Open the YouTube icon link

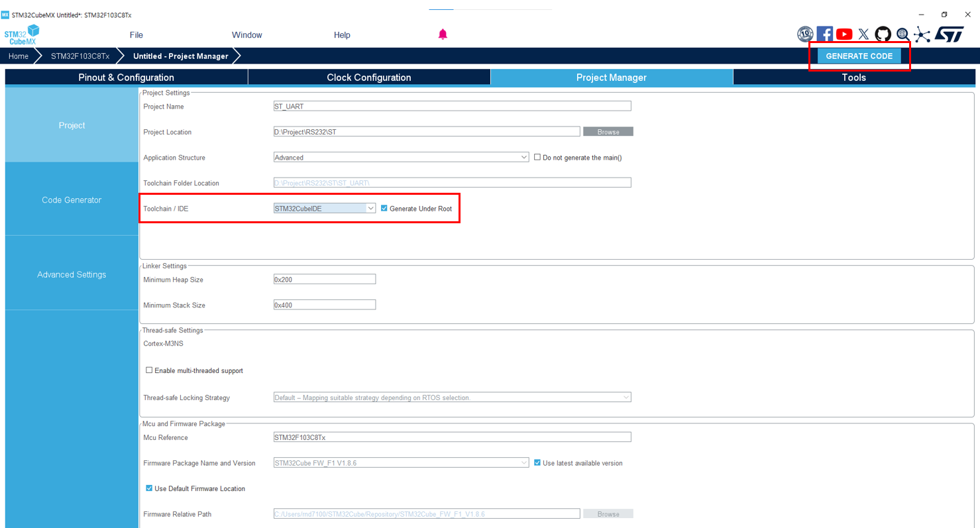(844, 34)
